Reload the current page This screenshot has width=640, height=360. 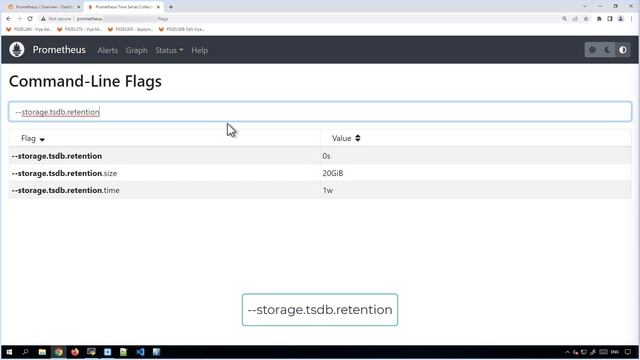tap(30, 19)
